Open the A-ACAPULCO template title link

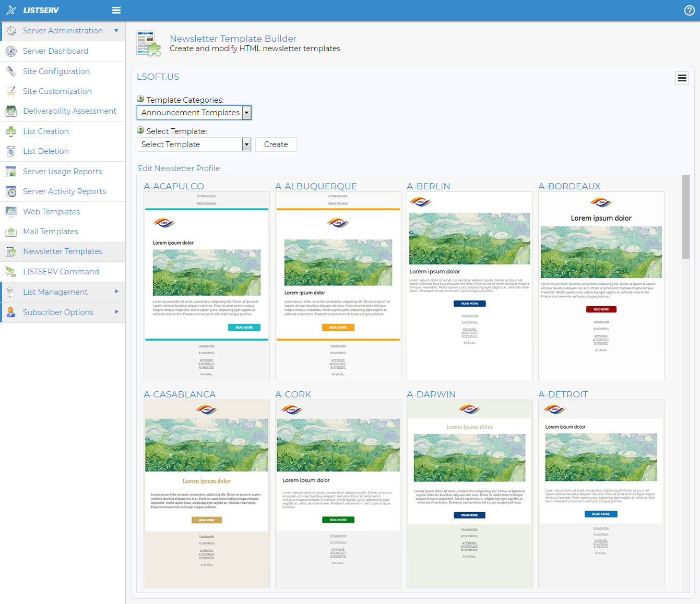[174, 186]
